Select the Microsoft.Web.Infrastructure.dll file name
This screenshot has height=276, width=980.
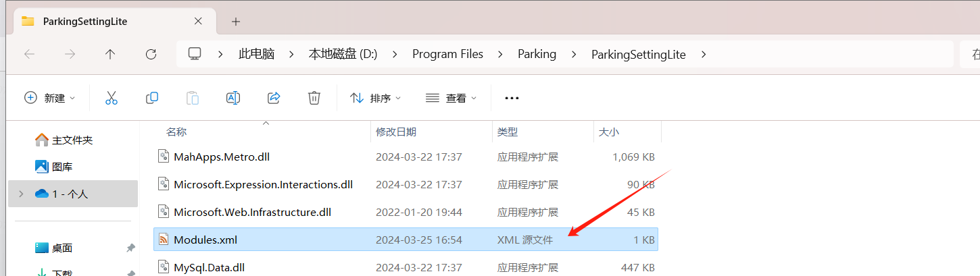coord(252,212)
